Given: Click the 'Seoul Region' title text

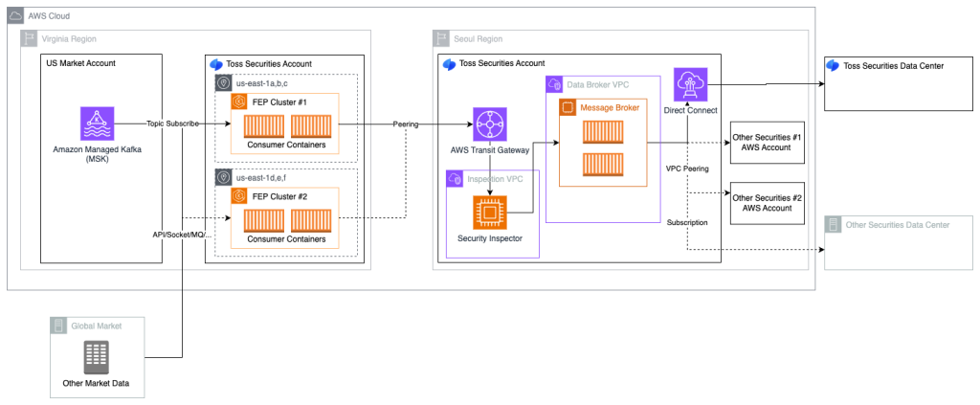Looking at the screenshot, I should pos(478,38).
